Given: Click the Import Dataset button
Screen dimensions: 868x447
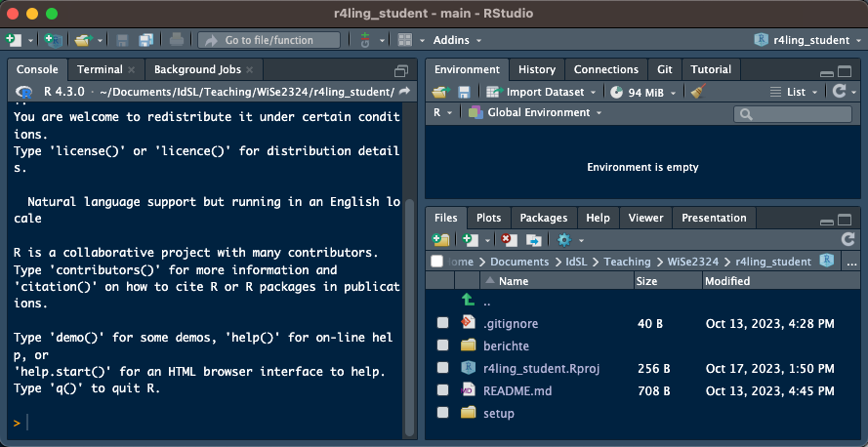Looking at the screenshot, I should pos(541,92).
